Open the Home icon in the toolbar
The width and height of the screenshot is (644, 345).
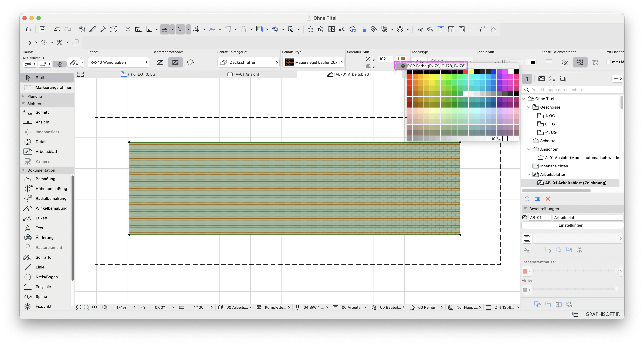[x=29, y=29]
